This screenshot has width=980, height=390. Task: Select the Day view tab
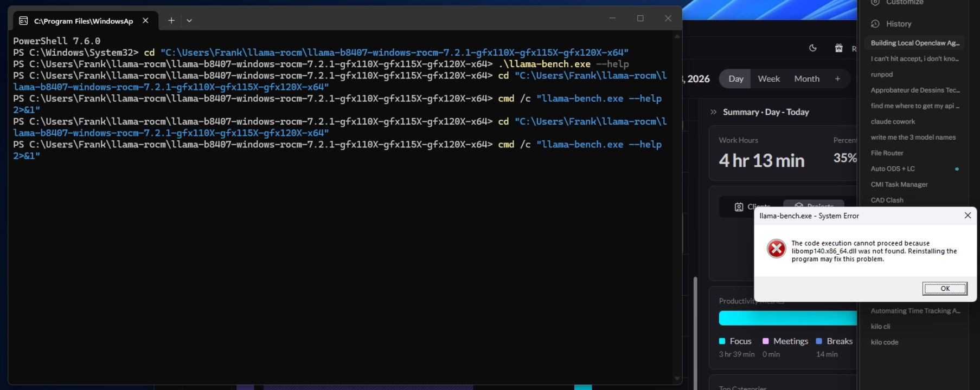(x=735, y=79)
